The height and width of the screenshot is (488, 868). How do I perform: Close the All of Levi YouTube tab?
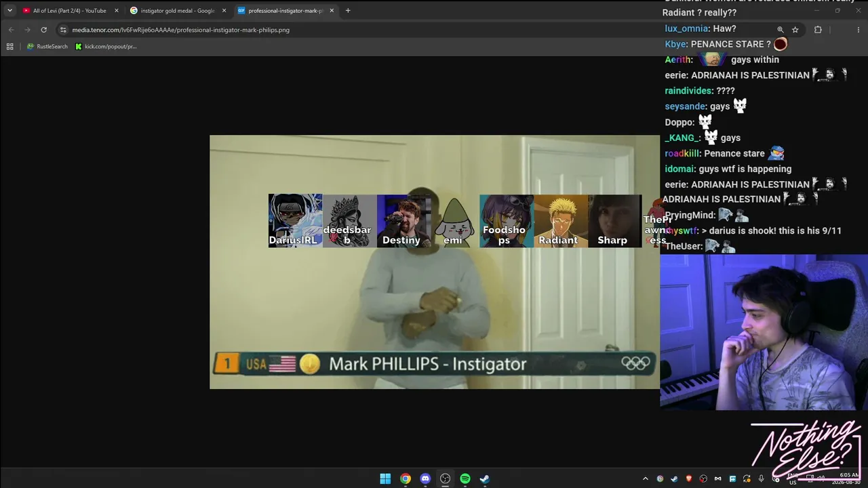coord(117,10)
